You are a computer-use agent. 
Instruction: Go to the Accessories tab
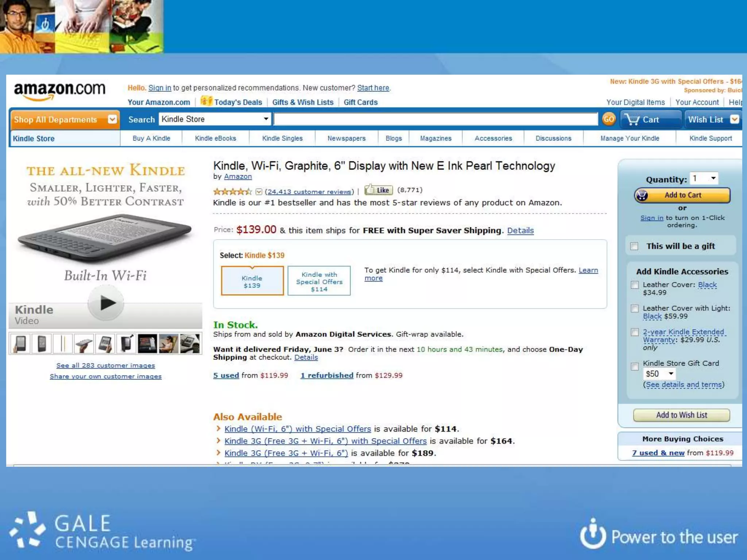493,139
